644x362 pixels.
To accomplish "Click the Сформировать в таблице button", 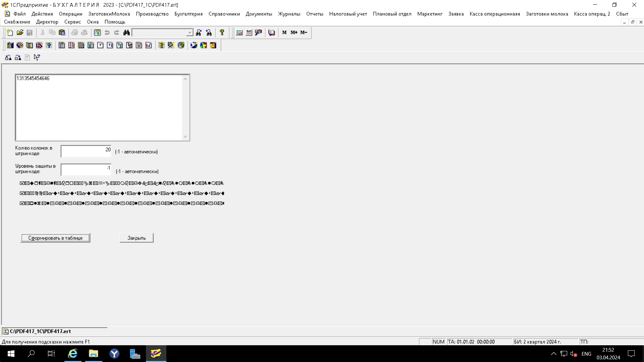I will (x=55, y=238).
